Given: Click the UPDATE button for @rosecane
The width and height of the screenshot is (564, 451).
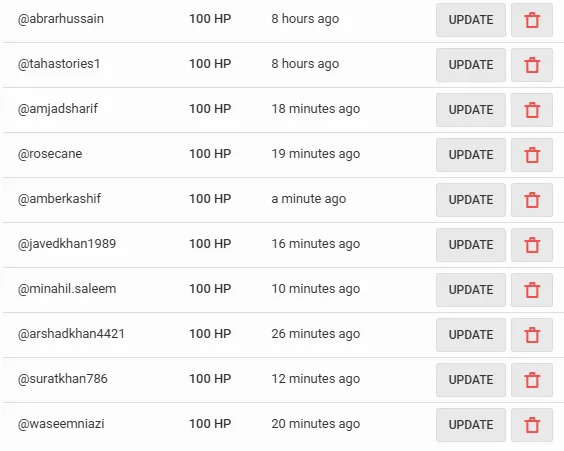Looking at the screenshot, I should click(471, 155).
